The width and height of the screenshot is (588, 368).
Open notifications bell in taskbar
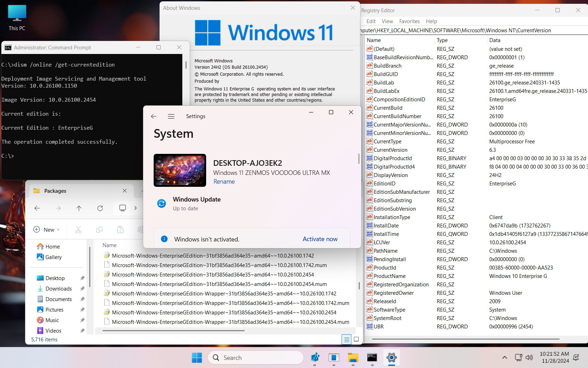coord(576,357)
